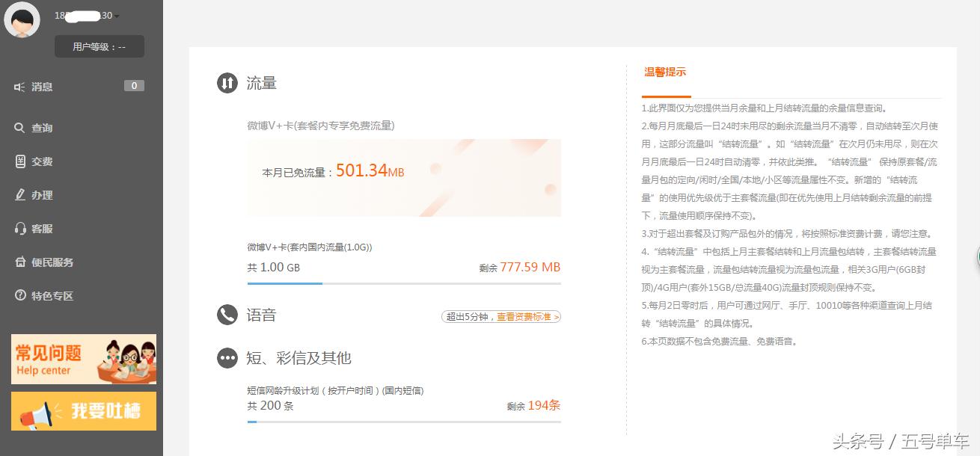Click the data usage progress bar under 1.00 GB

[x=404, y=283]
